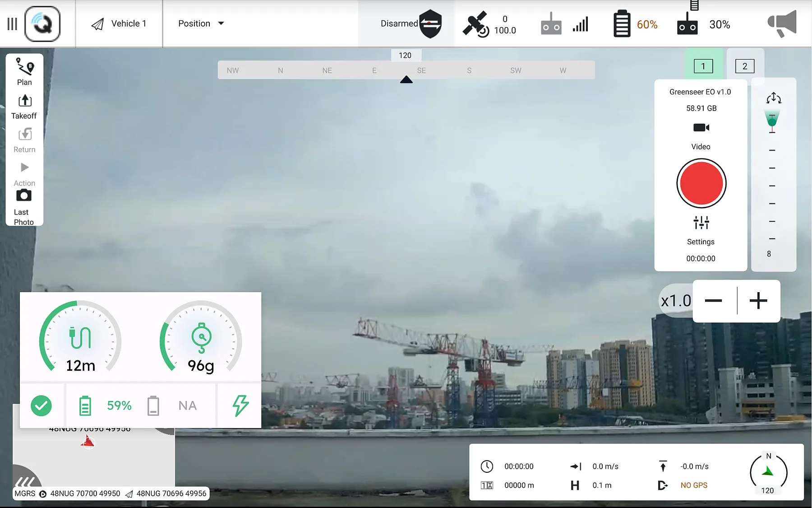Open the 60% vehicle battery indicator
The image size is (812, 508).
[x=635, y=24]
